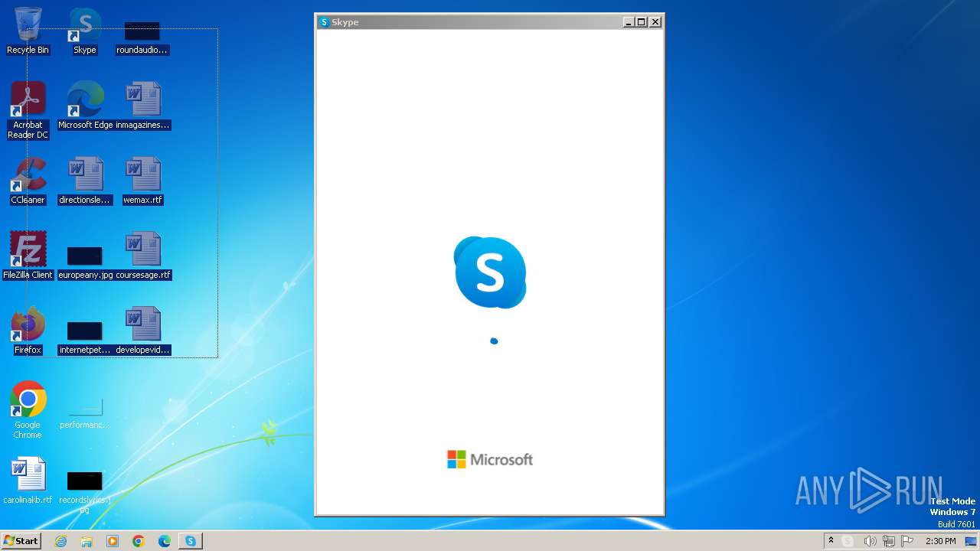Show hidden tray icons arrow
Screen dimensions: 980x551
pos(831,540)
